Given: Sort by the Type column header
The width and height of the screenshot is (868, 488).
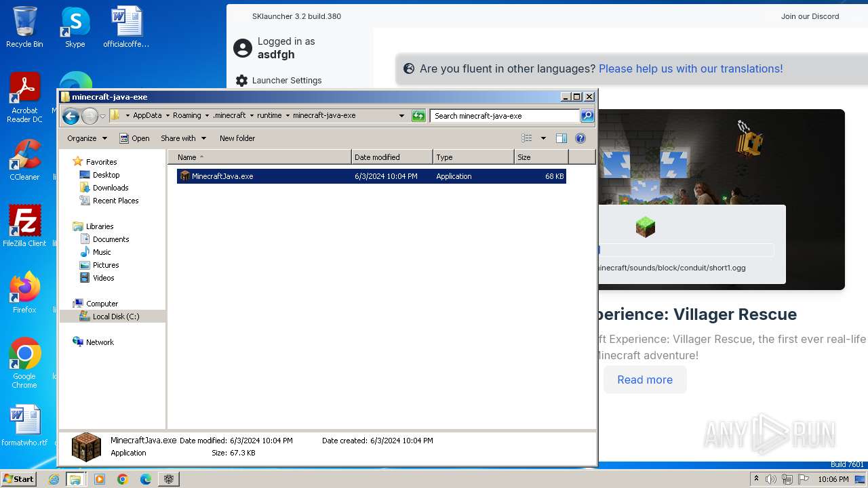Looking at the screenshot, I should point(473,157).
